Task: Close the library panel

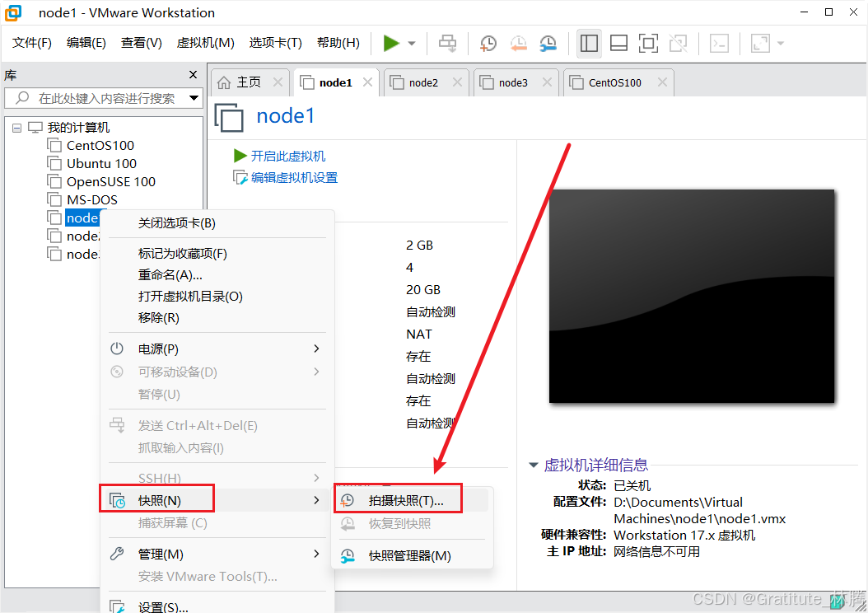Action: [193, 75]
